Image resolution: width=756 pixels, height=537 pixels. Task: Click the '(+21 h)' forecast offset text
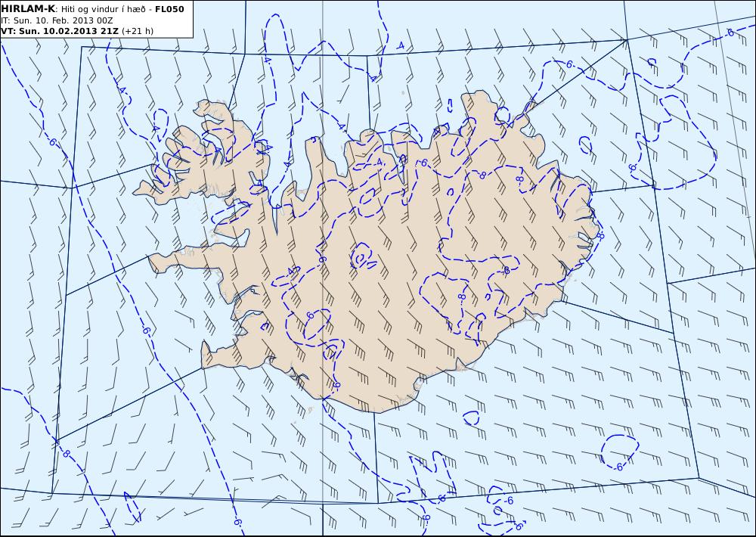[x=138, y=31]
